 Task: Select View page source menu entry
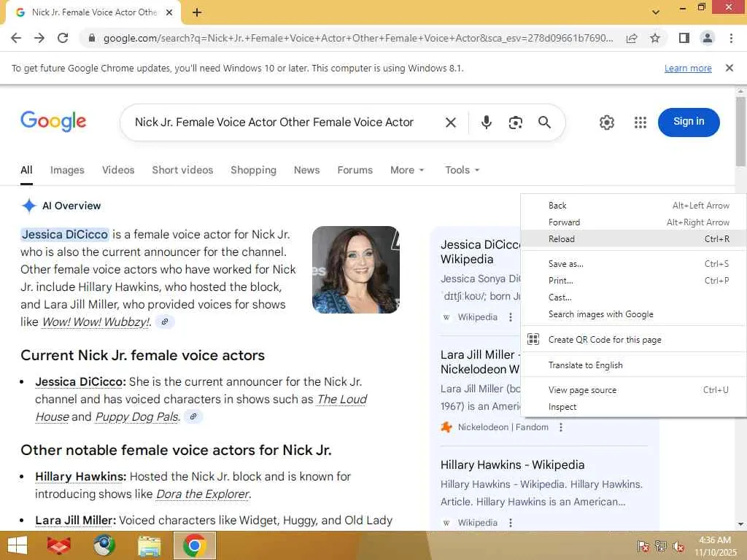634,390
